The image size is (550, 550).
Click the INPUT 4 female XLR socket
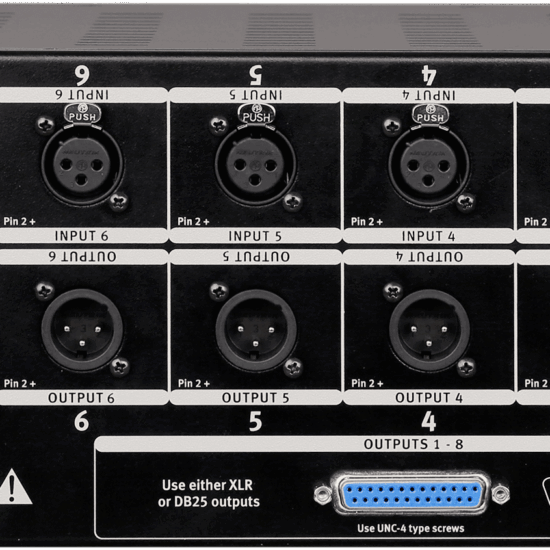click(429, 166)
